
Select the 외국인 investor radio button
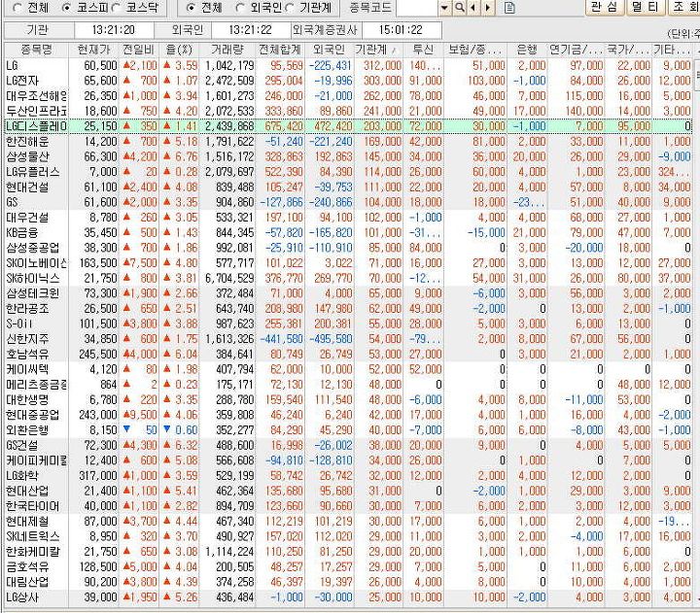(240, 8)
